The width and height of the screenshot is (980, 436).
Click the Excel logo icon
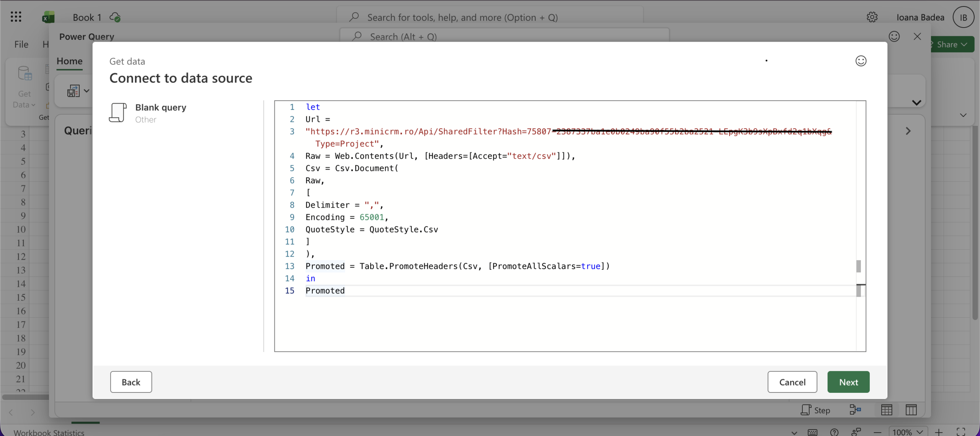48,17
